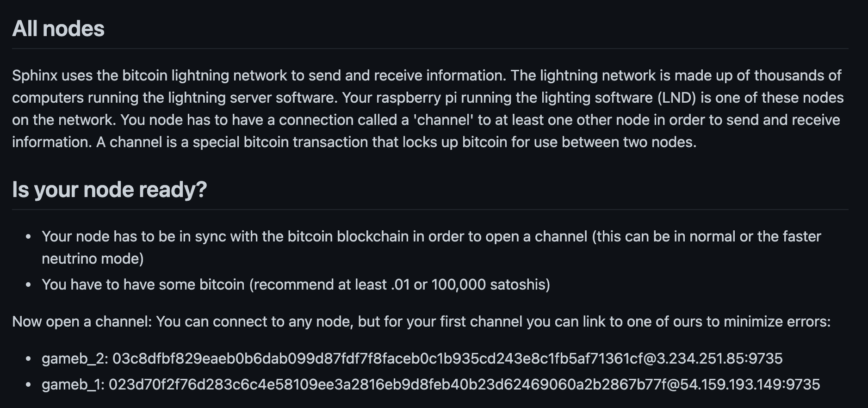This screenshot has width=868, height=408.
Task: Click the 'Now open a channel' paragraph
Action: point(422,321)
